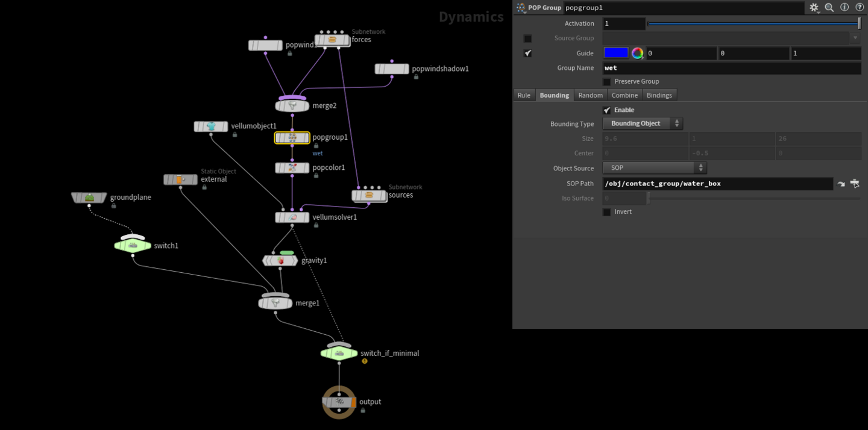Screen dimensions: 868x430
Task: Enable the Invert checkbox
Action: [x=607, y=212]
